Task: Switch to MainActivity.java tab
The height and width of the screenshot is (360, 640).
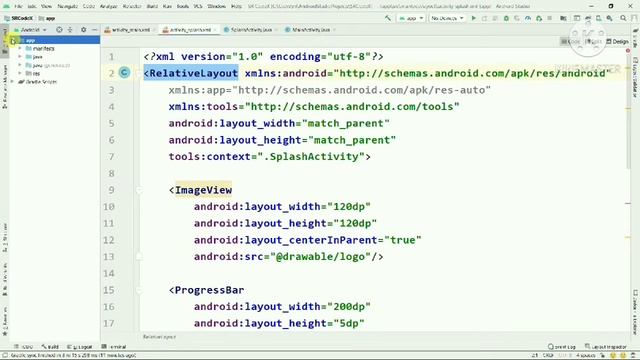Action: [310, 30]
